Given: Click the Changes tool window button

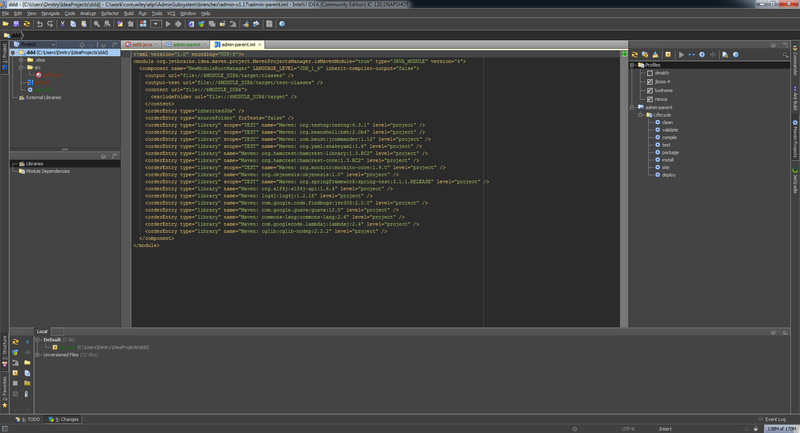Looking at the screenshot, I should (x=64, y=419).
